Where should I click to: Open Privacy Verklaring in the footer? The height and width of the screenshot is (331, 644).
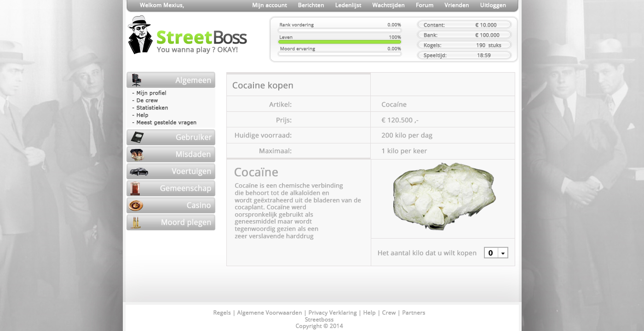point(333,313)
